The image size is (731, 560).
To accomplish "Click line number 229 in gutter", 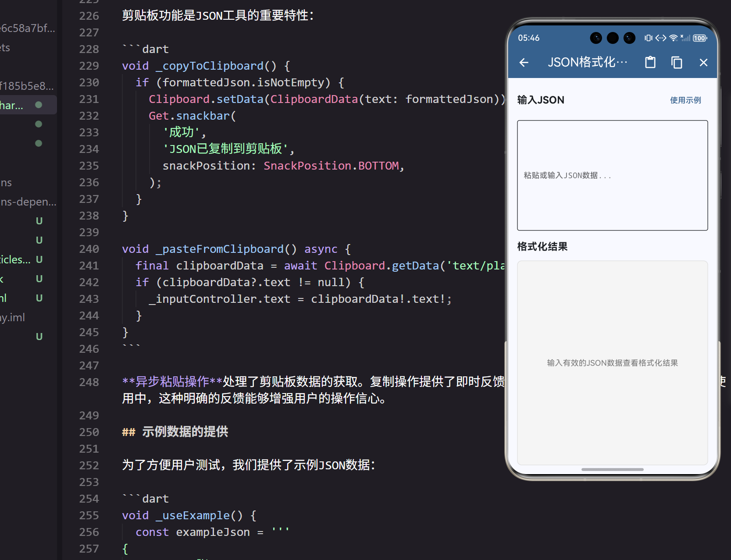I will tap(89, 66).
